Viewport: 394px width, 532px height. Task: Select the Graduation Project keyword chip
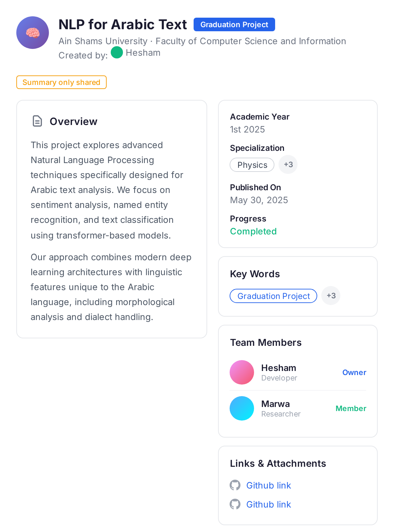(x=273, y=296)
